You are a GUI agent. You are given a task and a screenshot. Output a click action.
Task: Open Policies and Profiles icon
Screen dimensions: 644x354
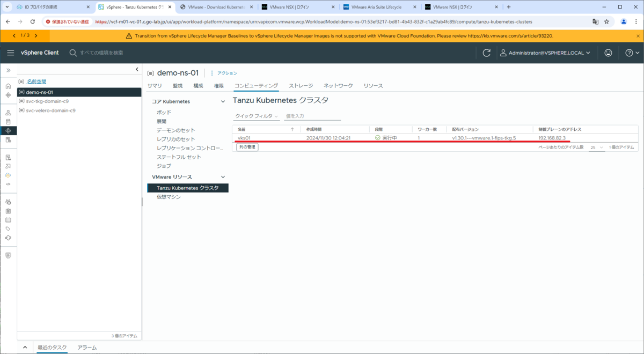(x=8, y=157)
